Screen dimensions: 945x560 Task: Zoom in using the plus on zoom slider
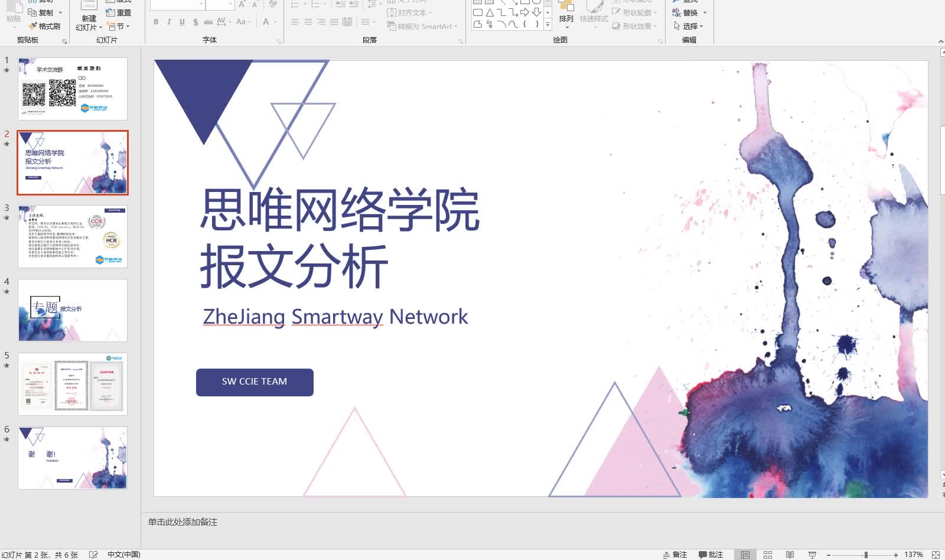pyautogui.click(x=895, y=554)
